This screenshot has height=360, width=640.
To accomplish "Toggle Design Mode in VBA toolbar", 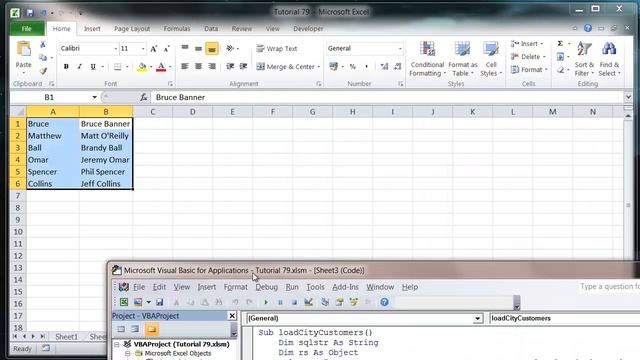I will coord(308,302).
